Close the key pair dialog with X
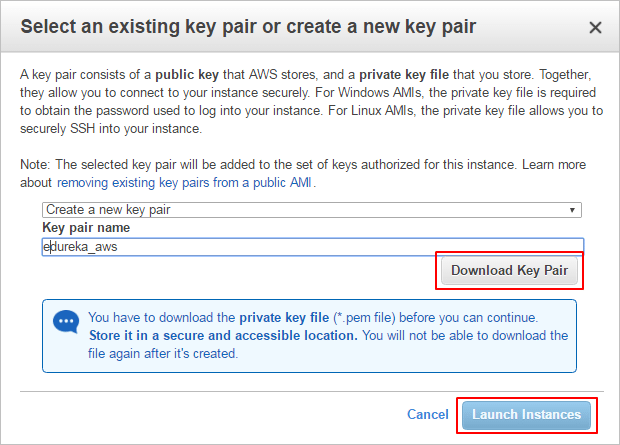The height and width of the screenshot is (445, 620). [x=595, y=28]
